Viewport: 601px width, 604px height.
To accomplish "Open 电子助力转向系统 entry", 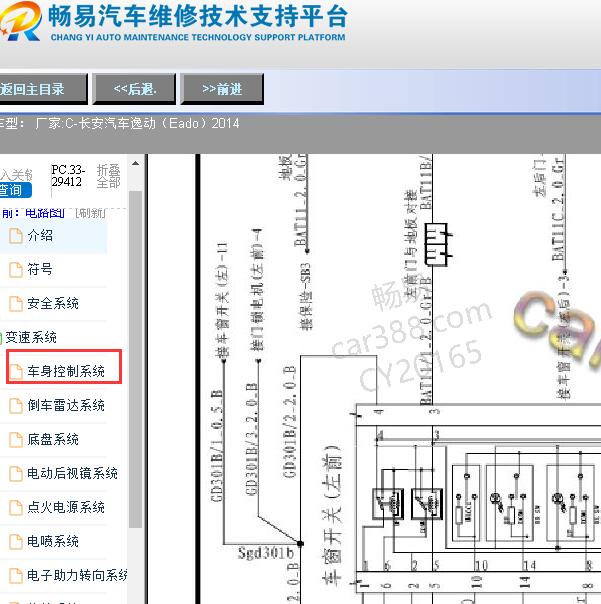I will click(77, 575).
